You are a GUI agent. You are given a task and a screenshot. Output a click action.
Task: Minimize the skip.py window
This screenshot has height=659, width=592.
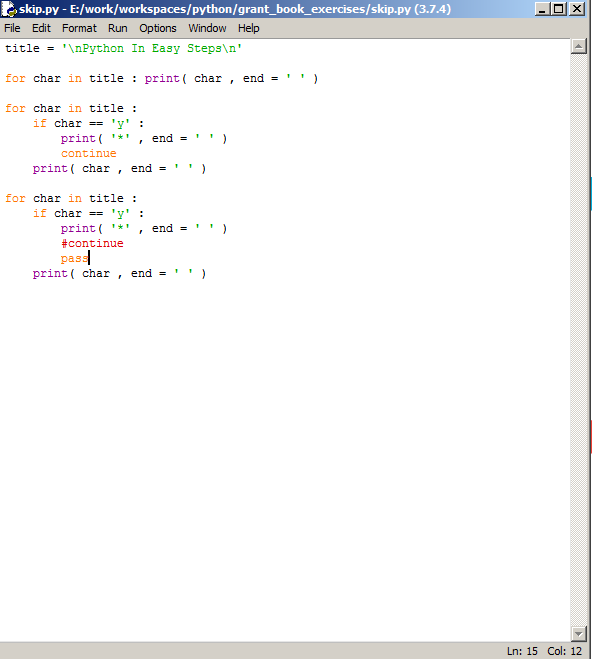[542, 9]
